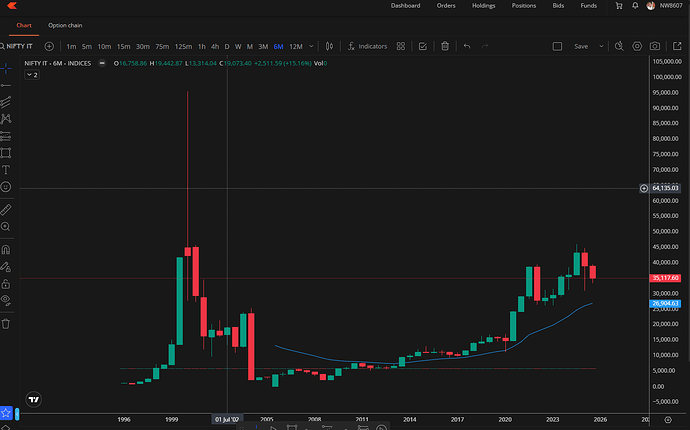Screen dimensions: 690x430
Task: Open the Indicators menu
Action: pyautogui.click(x=367, y=46)
